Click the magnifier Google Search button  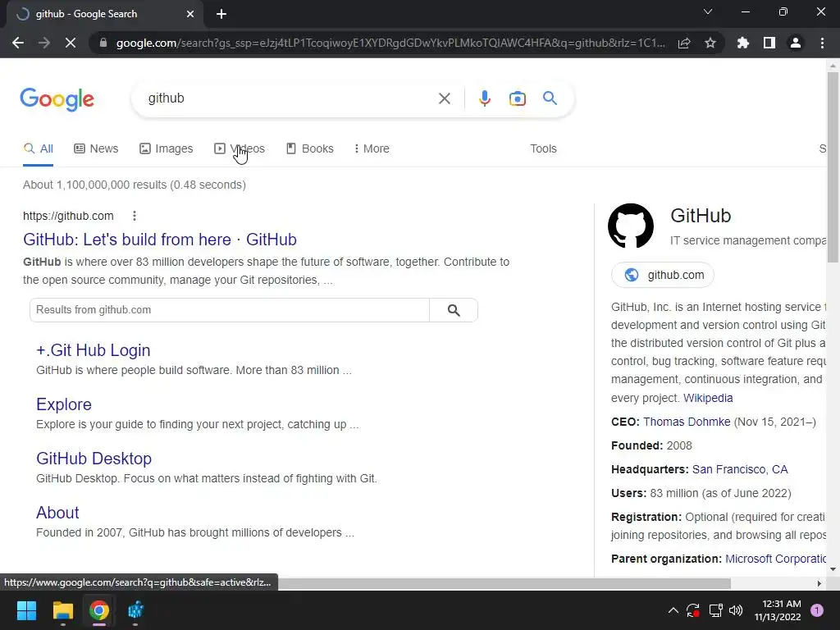550,98
